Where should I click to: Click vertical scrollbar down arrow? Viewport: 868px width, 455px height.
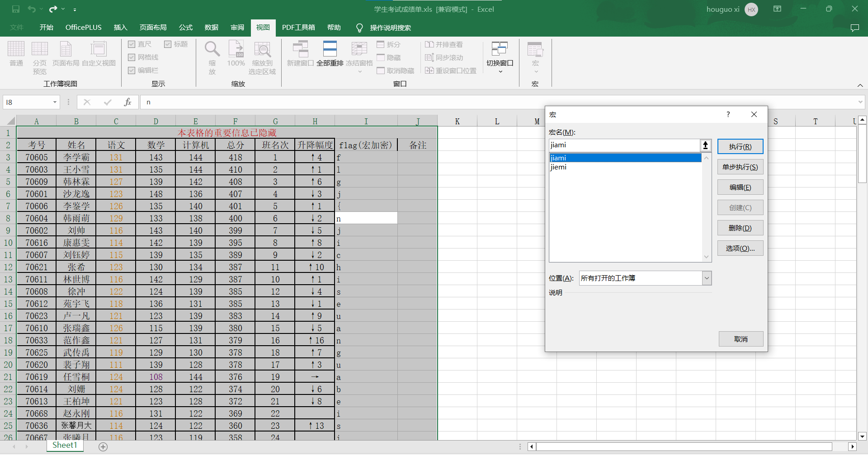(x=862, y=436)
